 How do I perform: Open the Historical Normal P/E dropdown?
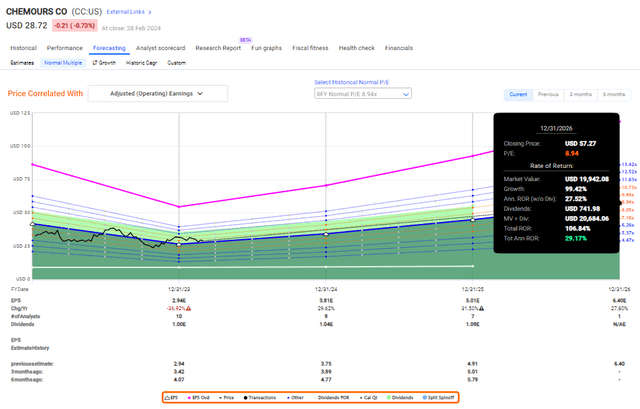click(363, 94)
